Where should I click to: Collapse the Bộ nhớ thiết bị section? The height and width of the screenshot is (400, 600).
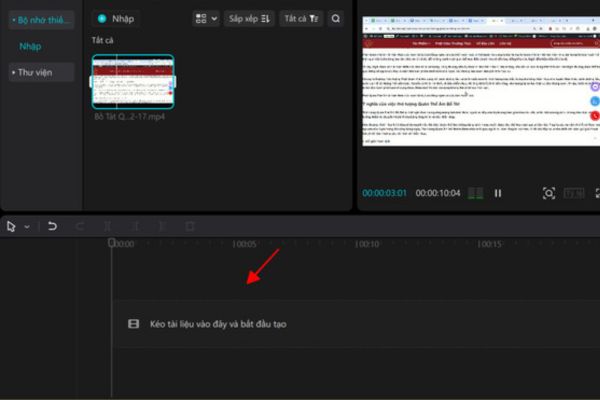[40, 19]
